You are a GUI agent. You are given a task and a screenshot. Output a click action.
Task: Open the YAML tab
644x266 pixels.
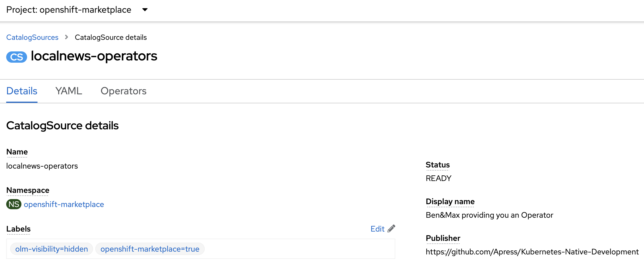coord(69,91)
